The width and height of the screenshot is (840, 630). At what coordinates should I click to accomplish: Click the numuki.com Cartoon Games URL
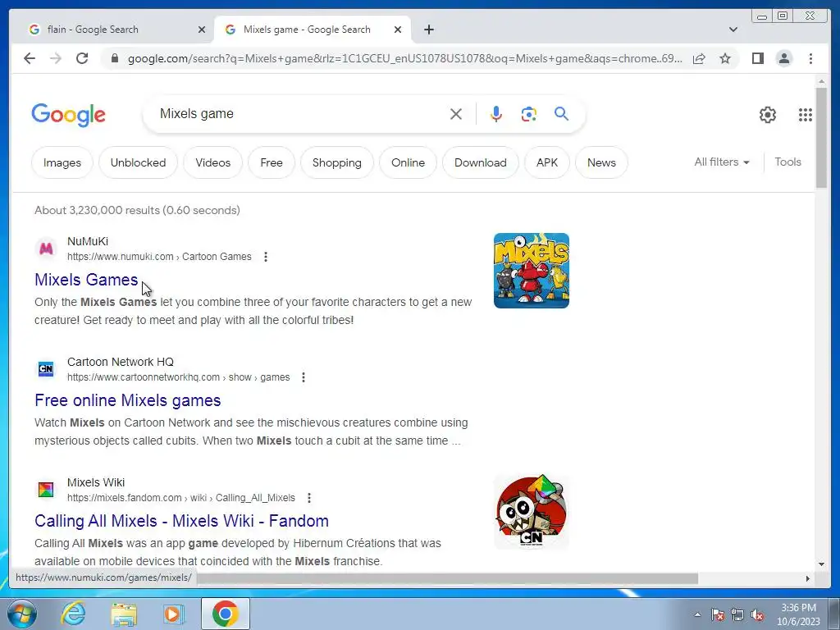159,257
